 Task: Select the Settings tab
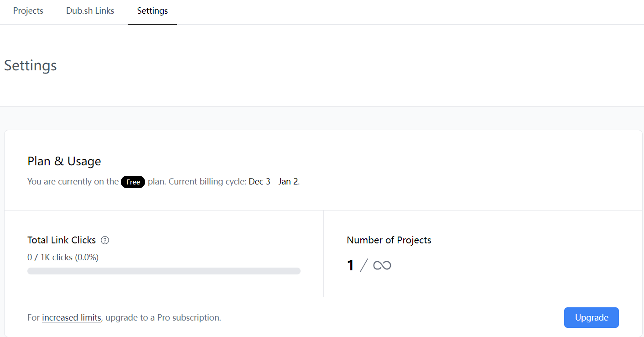152,11
